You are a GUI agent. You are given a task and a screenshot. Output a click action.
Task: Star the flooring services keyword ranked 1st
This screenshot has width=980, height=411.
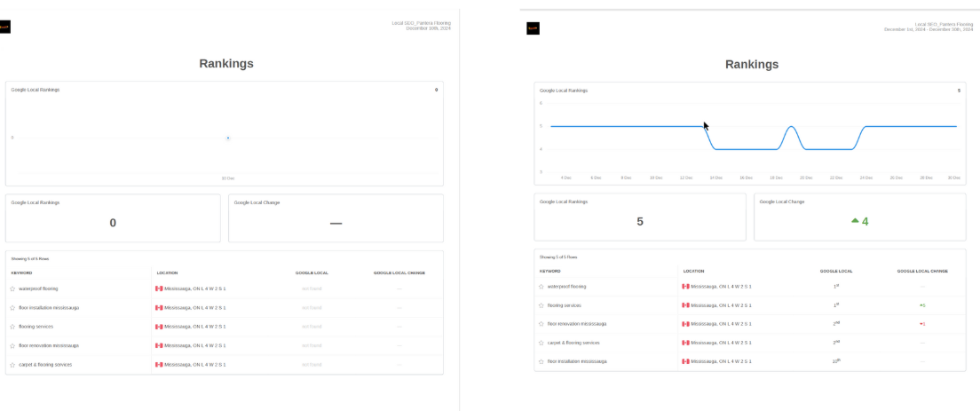tap(541, 305)
